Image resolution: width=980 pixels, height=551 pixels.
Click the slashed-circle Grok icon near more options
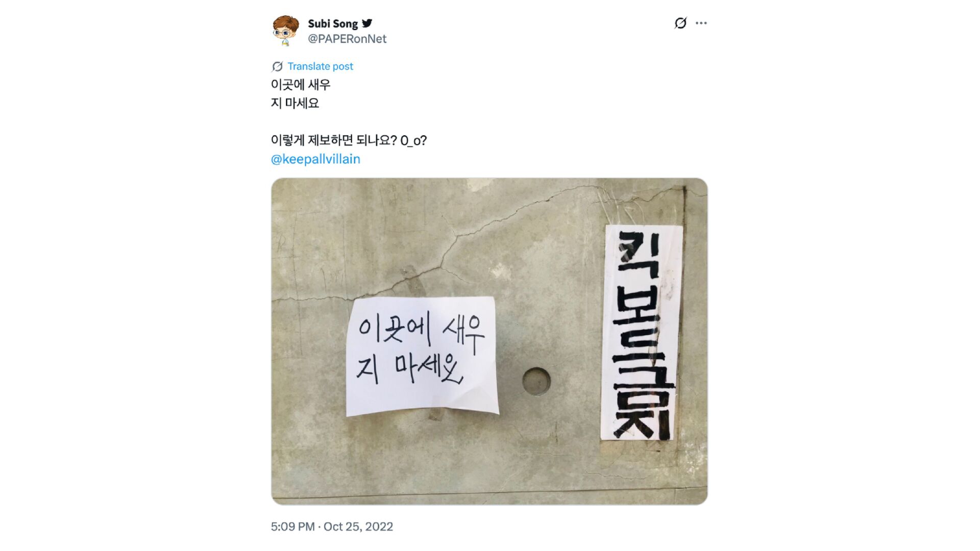tap(680, 23)
